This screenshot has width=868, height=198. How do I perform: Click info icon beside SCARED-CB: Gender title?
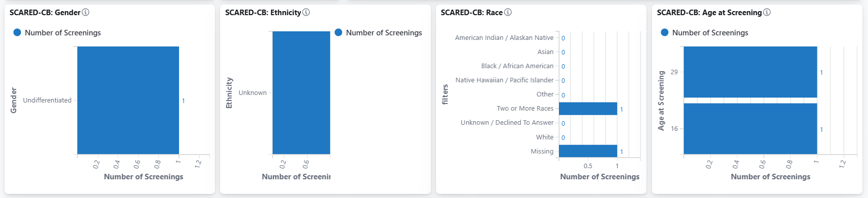(x=86, y=12)
